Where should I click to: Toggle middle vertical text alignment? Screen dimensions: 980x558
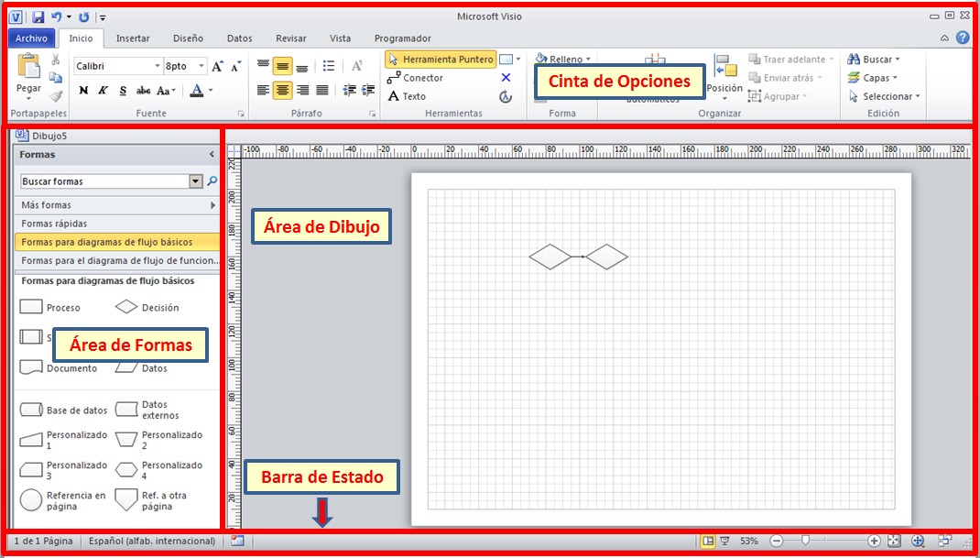283,66
